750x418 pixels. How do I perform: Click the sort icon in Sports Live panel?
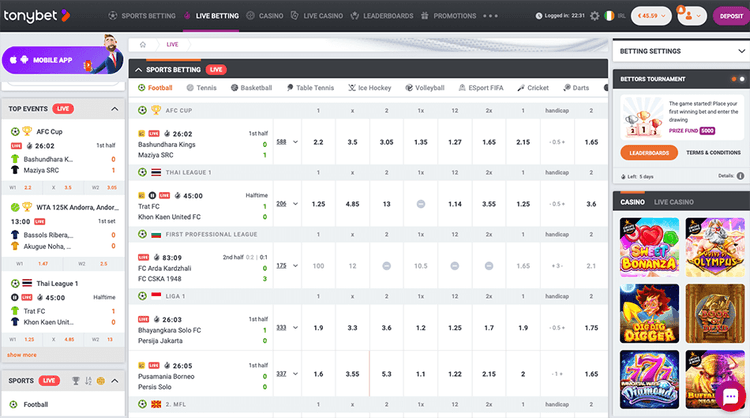88,381
